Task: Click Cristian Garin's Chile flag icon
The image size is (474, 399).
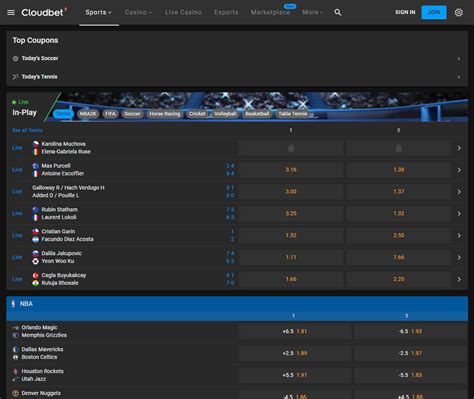Action: click(x=36, y=231)
